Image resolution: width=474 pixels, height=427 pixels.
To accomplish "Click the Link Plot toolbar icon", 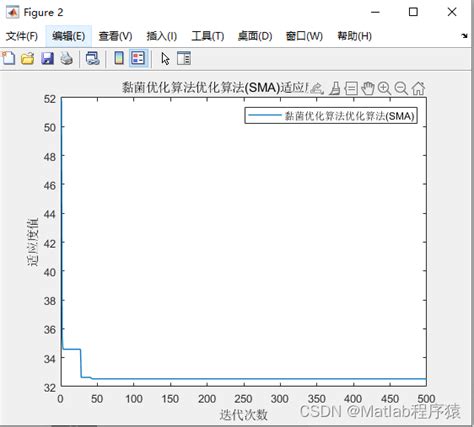I will [92, 58].
